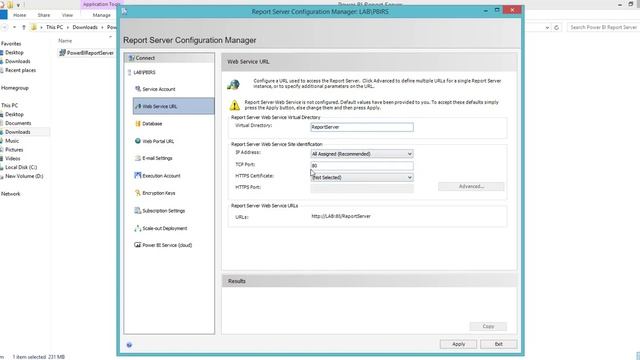Click Homegroup in the navigation pane
Screen dimensions: 640x360
(15, 88)
